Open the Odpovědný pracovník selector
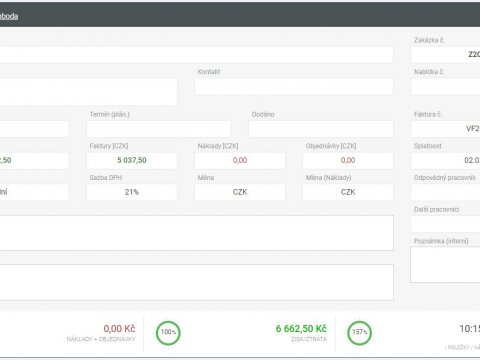 (x=446, y=192)
